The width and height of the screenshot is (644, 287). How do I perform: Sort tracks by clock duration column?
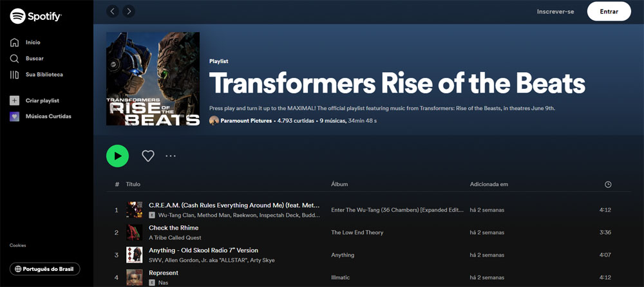point(608,184)
